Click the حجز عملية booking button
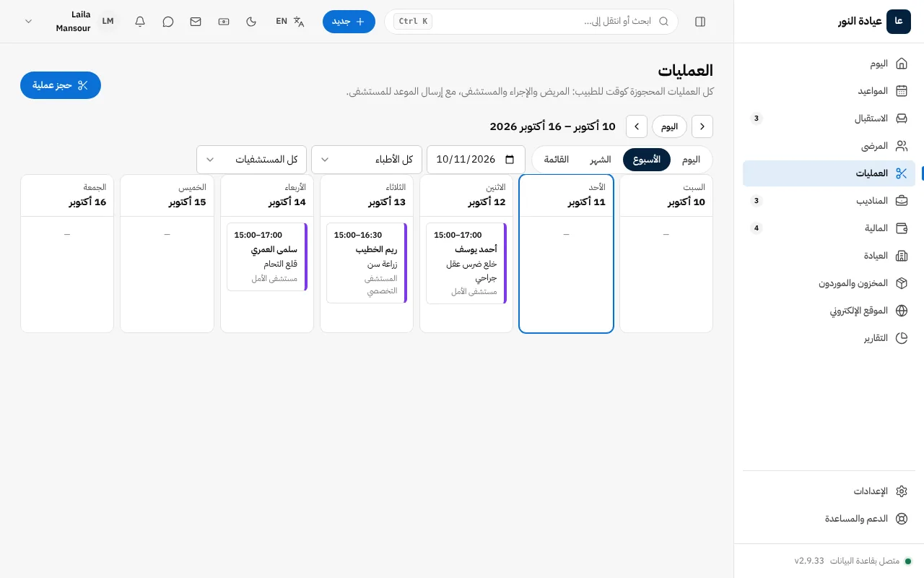The width and height of the screenshot is (924, 578). tap(61, 85)
